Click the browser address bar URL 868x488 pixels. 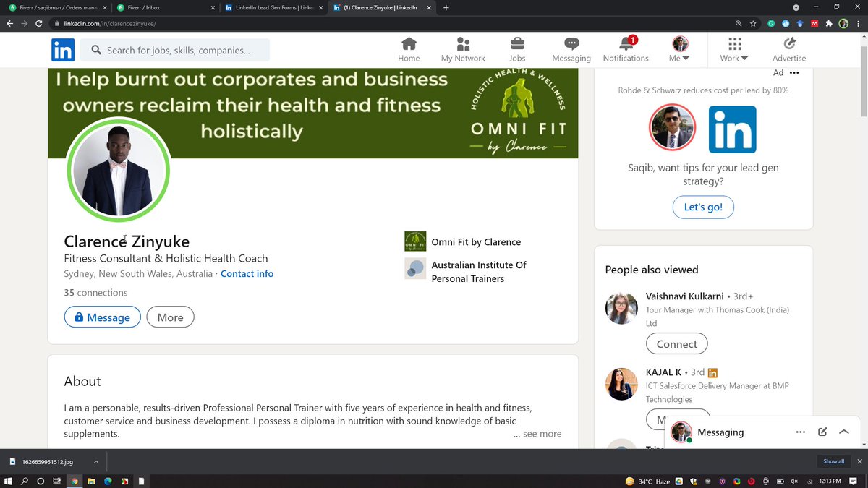click(110, 23)
